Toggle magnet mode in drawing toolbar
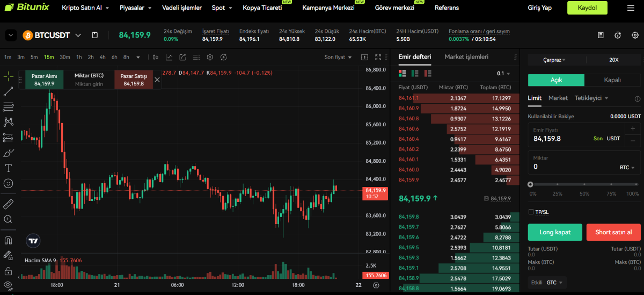The width and height of the screenshot is (644, 295). tap(8, 240)
